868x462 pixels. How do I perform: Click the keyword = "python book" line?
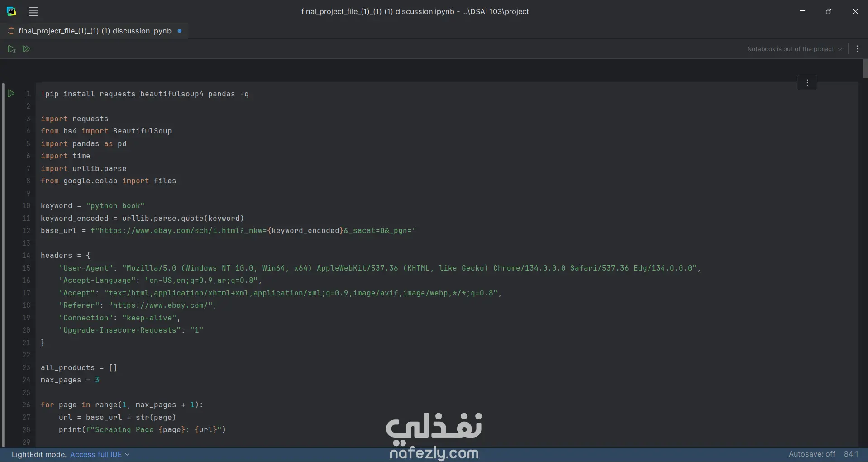[93, 206]
